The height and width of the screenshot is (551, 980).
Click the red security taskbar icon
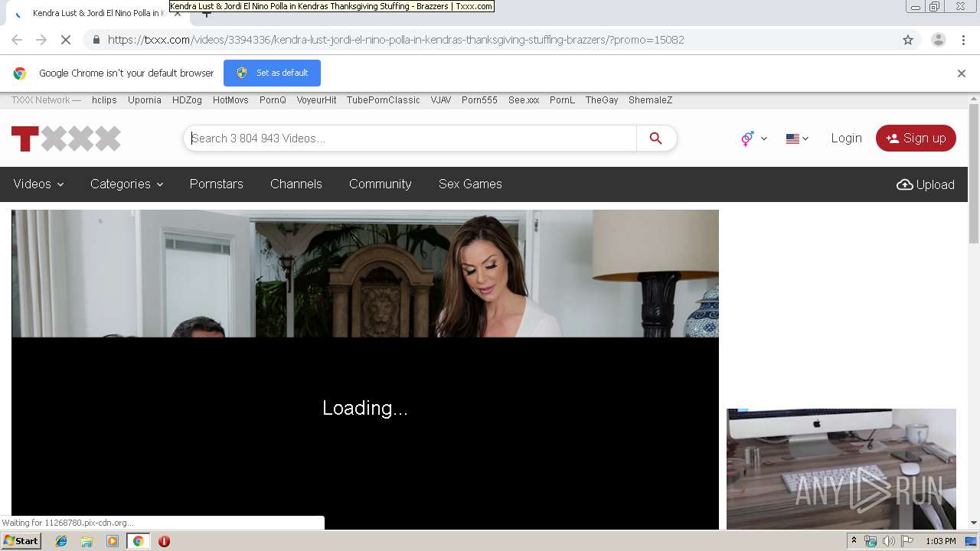(x=164, y=541)
